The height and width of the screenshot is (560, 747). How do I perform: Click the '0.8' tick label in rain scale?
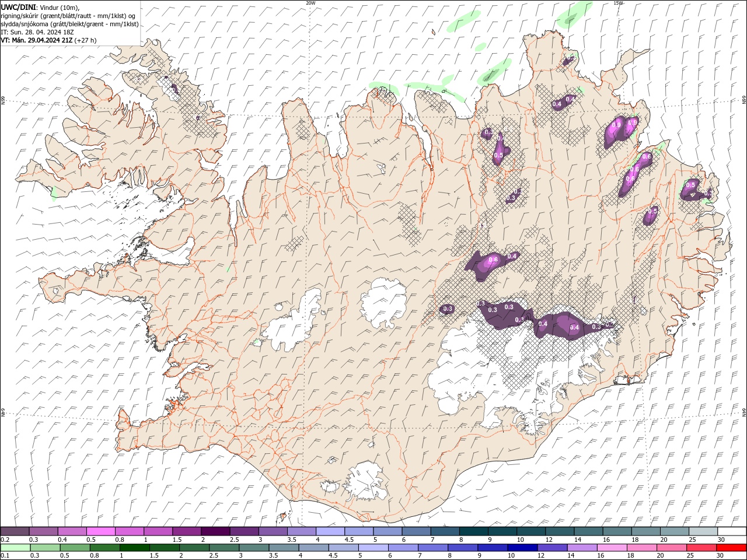point(95,556)
